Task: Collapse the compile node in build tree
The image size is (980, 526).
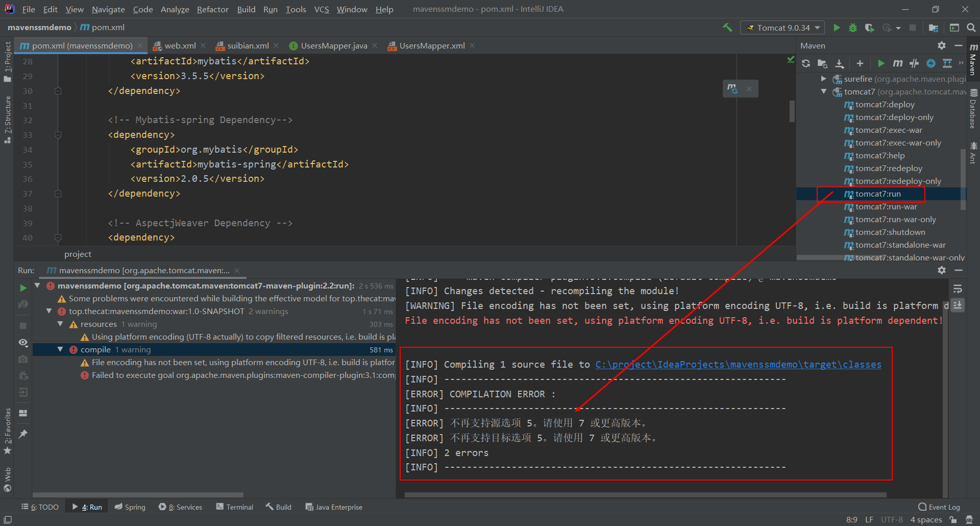Action: tap(60, 349)
